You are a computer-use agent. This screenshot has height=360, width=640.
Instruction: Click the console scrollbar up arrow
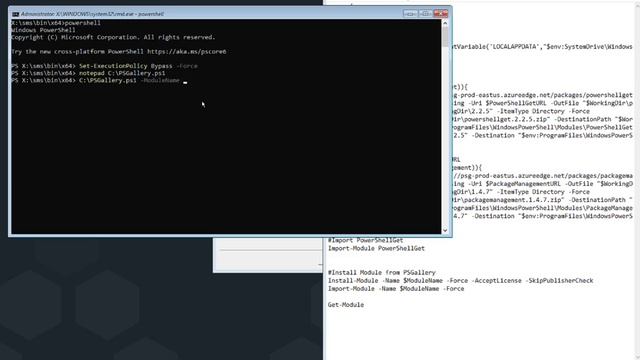click(445, 23)
